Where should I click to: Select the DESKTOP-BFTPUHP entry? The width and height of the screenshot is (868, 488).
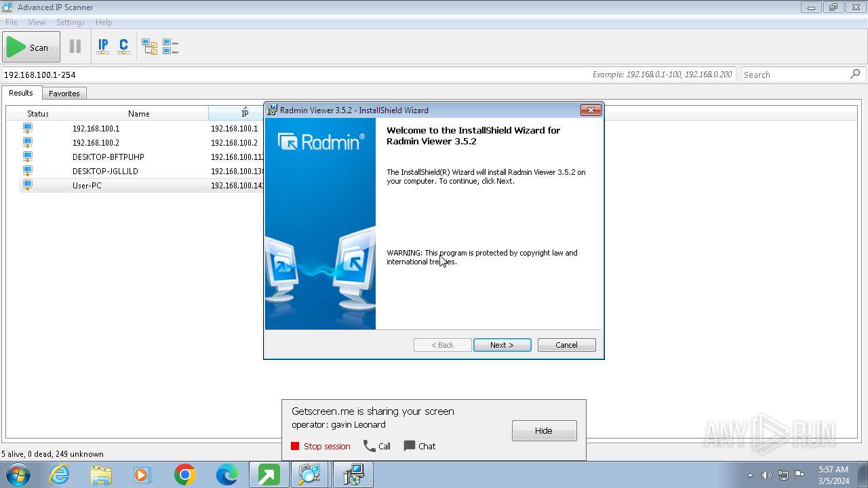click(108, 157)
